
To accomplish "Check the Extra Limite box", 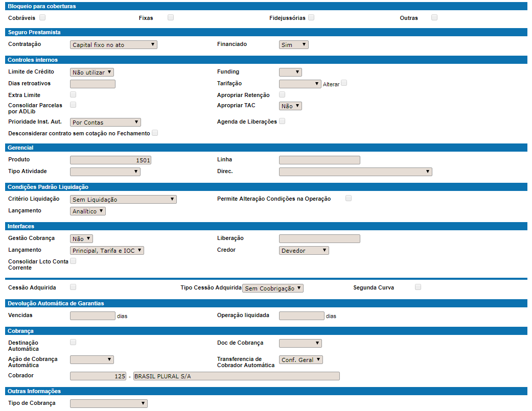I will 73,94.
